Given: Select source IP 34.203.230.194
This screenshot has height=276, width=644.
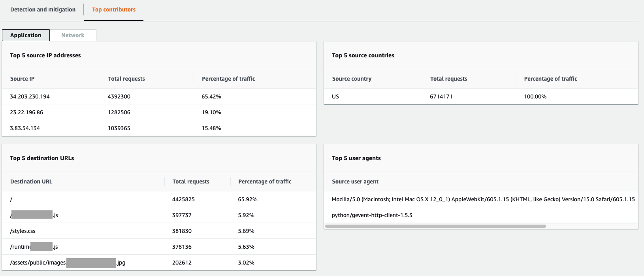Looking at the screenshot, I should [x=30, y=96].
